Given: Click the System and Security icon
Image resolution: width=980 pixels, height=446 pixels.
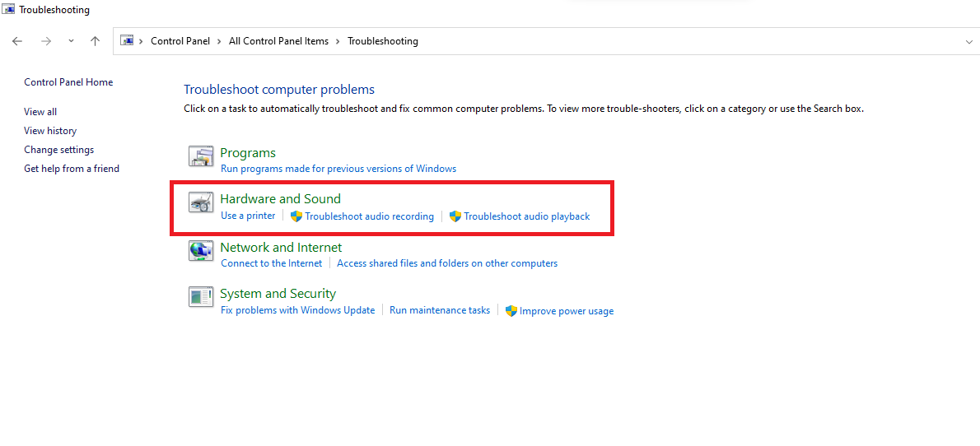Looking at the screenshot, I should [x=201, y=297].
